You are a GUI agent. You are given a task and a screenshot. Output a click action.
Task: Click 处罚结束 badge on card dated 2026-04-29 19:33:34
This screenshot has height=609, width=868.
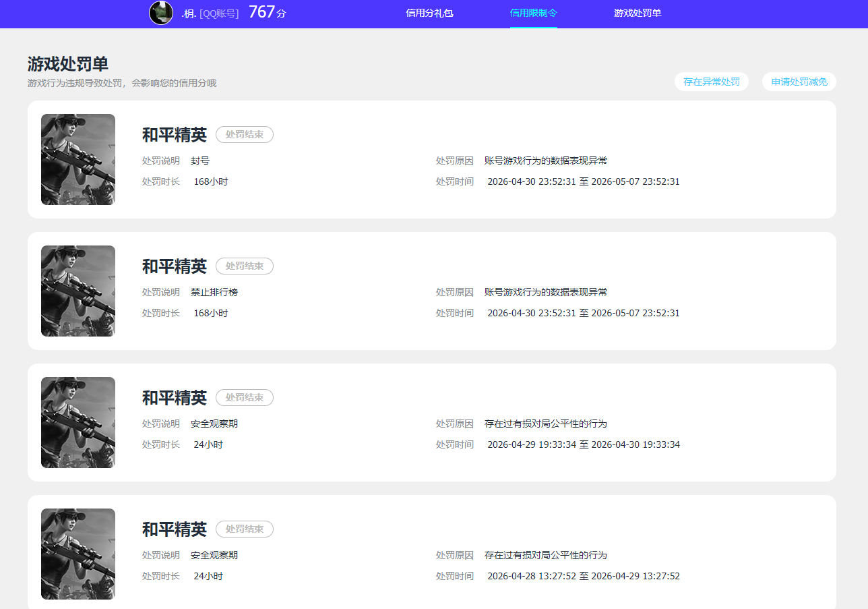[245, 397]
